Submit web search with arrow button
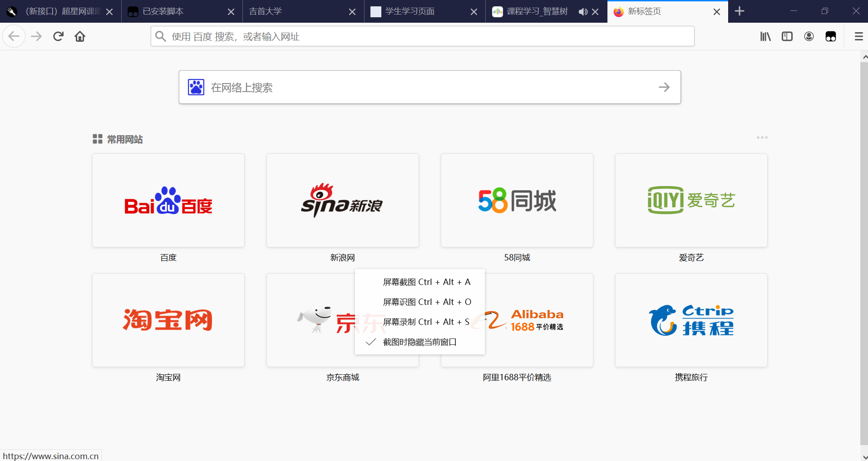 pos(664,87)
